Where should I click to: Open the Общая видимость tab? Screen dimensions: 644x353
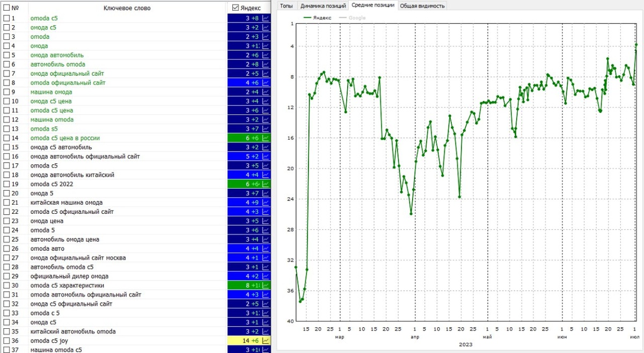pyautogui.click(x=422, y=5)
